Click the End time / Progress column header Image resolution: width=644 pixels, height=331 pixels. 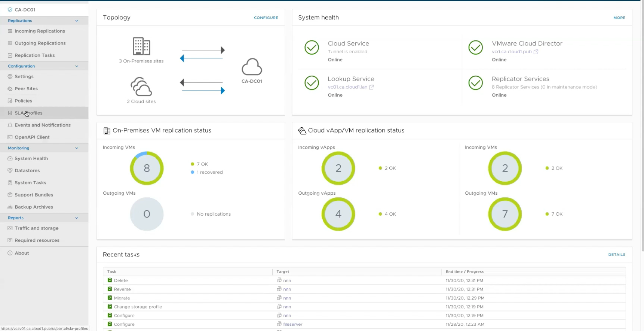[x=534, y=271]
